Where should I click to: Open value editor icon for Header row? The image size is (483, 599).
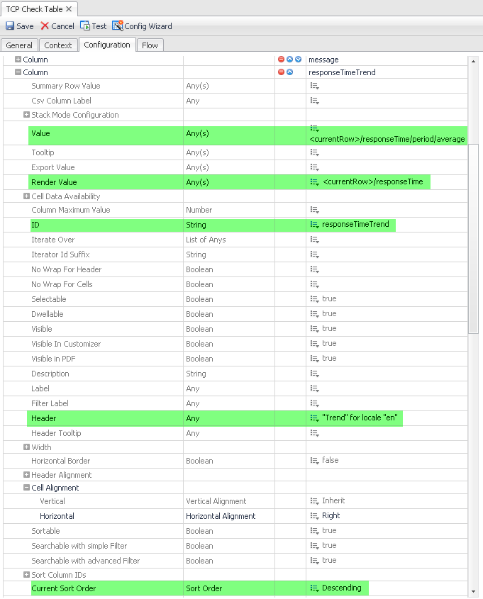(x=314, y=418)
